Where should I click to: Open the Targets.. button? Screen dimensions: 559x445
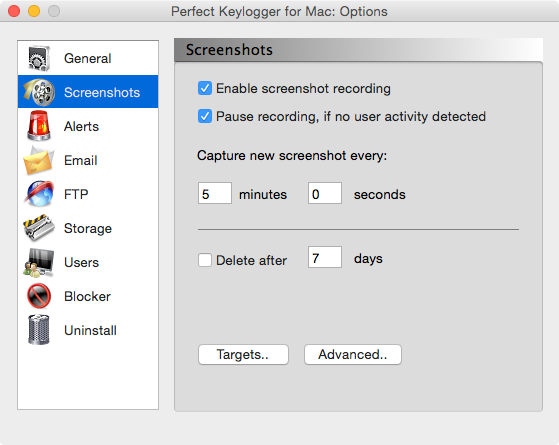pyautogui.click(x=243, y=354)
